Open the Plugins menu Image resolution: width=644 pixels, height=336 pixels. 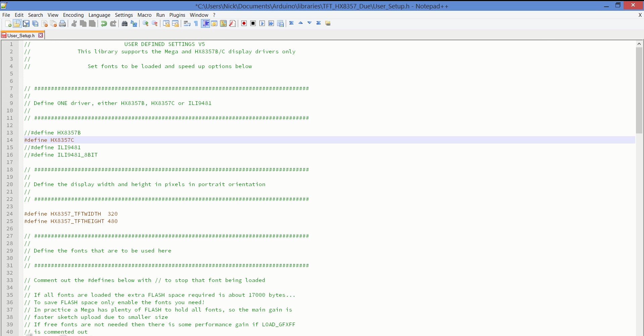[177, 15]
